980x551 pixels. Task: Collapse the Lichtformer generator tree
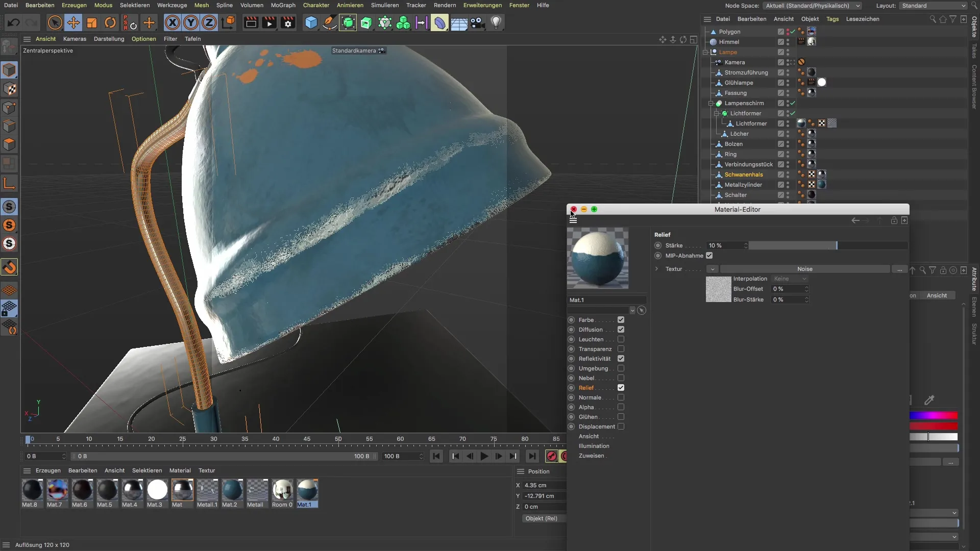coord(716,113)
